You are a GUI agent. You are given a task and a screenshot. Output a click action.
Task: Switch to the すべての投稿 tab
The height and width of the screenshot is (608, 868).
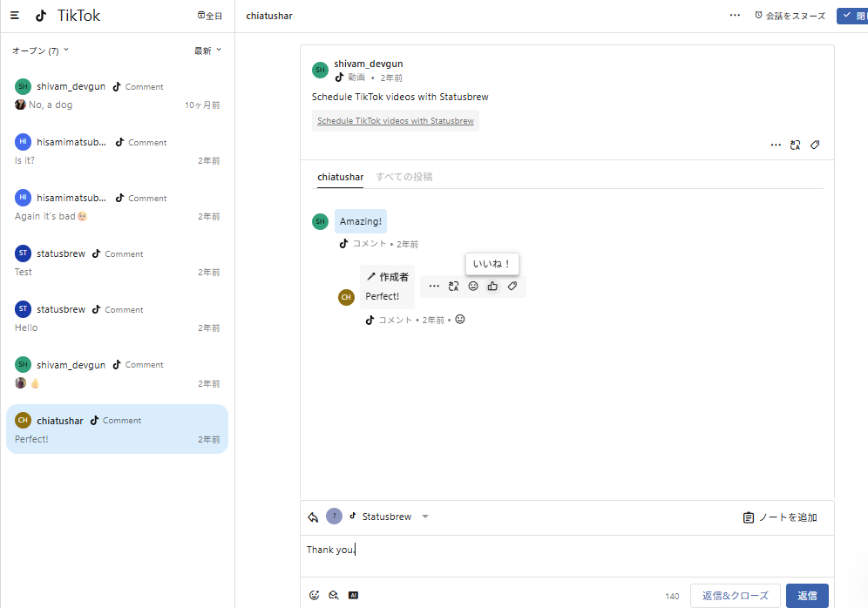[x=404, y=177]
